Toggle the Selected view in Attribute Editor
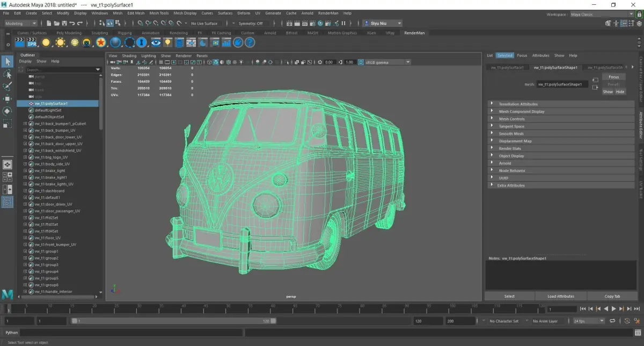Screen dimensions: 644x346 pos(504,55)
